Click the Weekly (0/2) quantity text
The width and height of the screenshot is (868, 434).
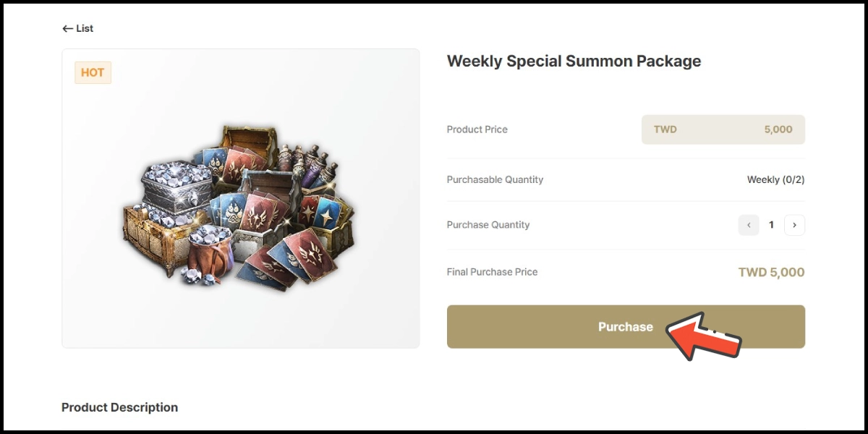click(x=775, y=179)
